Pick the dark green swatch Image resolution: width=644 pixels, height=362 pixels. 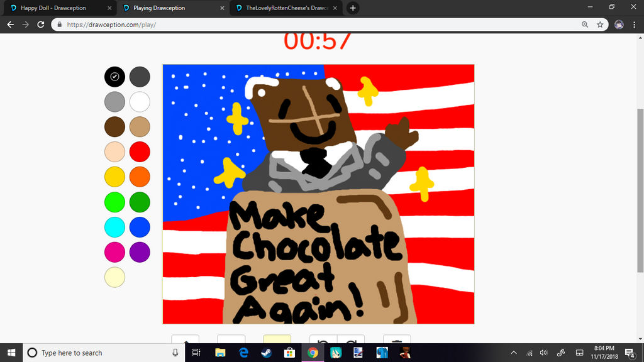[140, 202]
